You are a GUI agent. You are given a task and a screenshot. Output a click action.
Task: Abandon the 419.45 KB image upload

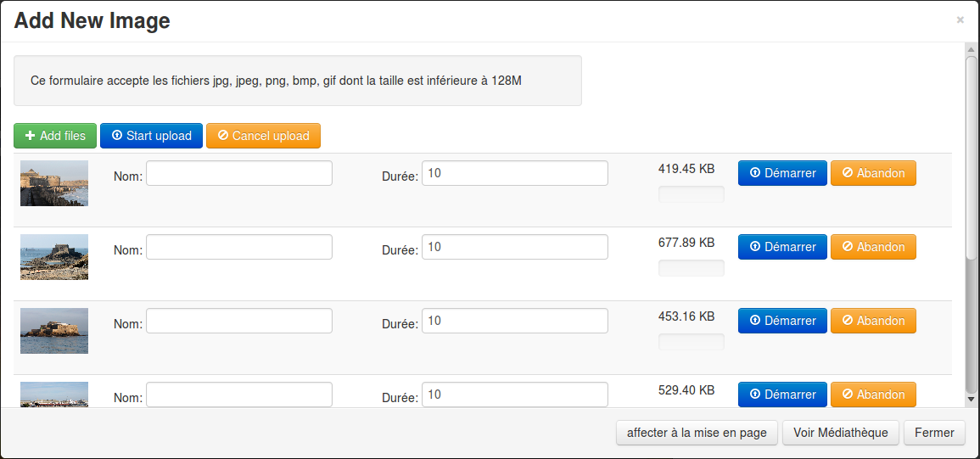tap(873, 173)
